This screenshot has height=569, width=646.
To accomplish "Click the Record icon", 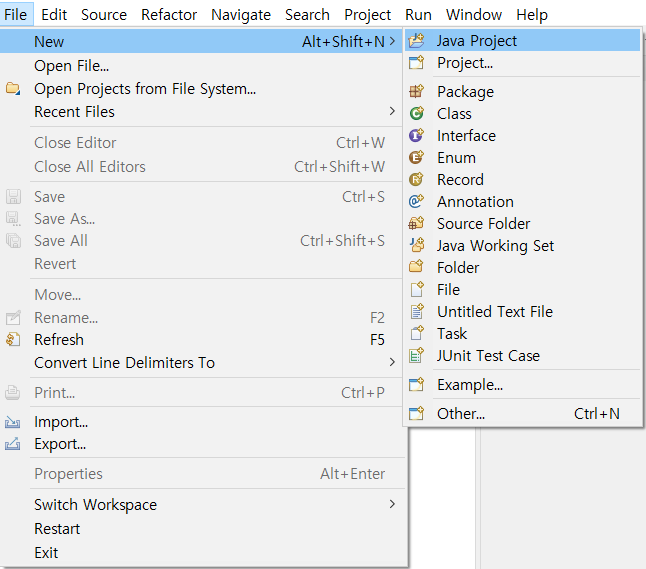I will click(417, 179).
